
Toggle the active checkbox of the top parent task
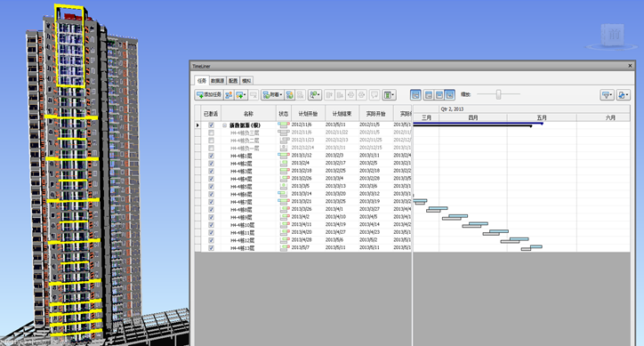point(211,125)
